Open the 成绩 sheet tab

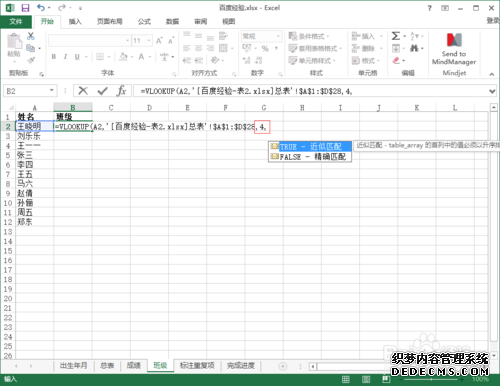[x=134, y=366]
